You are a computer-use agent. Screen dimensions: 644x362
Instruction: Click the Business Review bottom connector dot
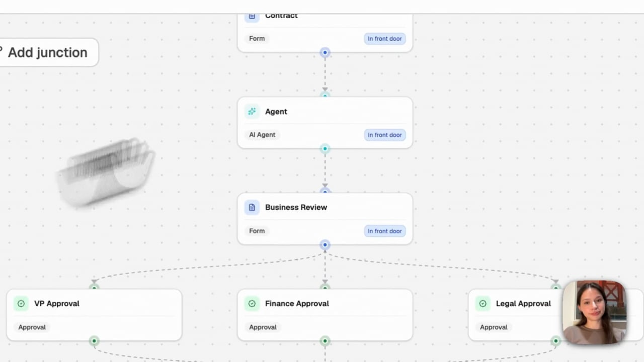point(325,245)
